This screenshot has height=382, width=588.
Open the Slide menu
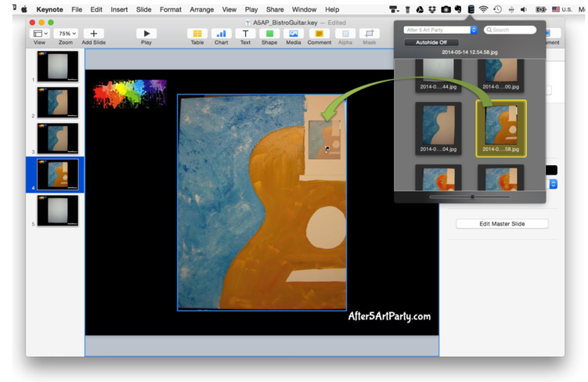click(143, 9)
